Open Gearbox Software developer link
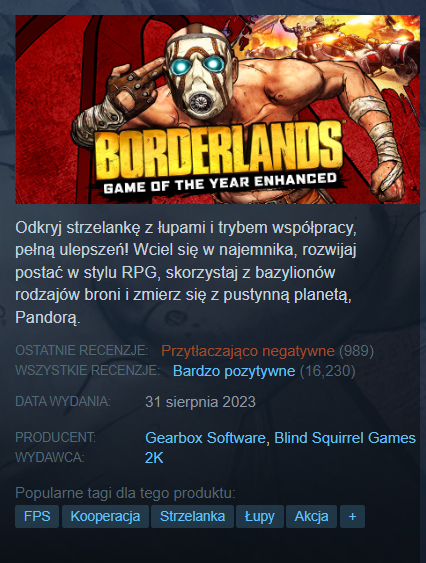The height and width of the screenshot is (563, 426). (205, 438)
